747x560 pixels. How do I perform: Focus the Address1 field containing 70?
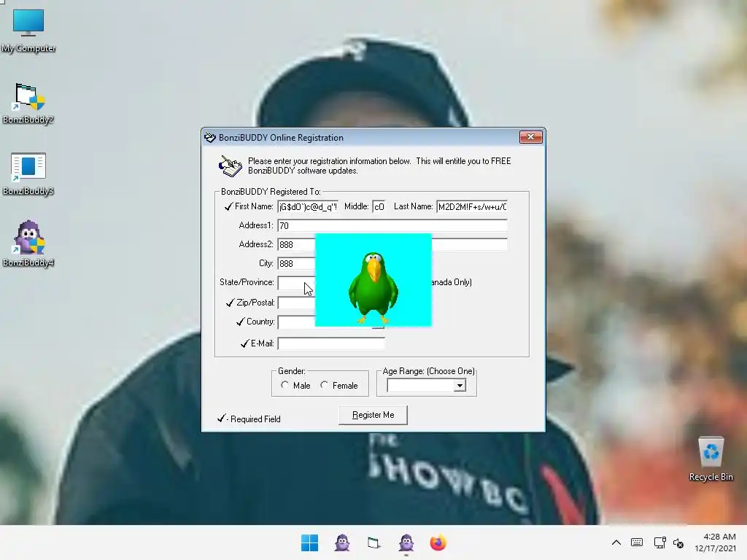[x=392, y=225]
